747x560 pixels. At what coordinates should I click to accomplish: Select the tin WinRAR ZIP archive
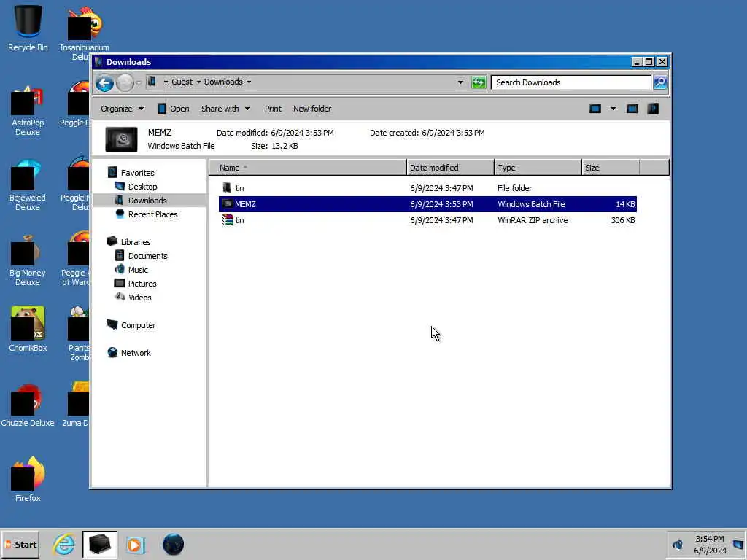(427, 220)
